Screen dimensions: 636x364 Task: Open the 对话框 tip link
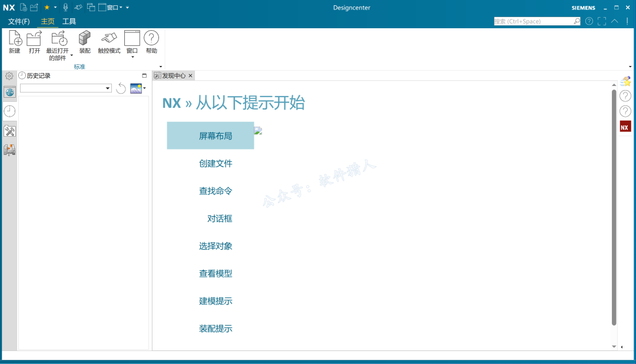tap(220, 219)
